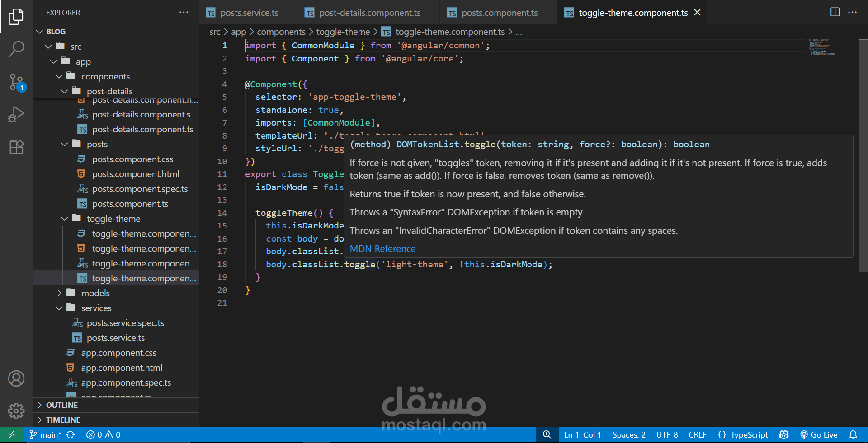This screenshot has height=443, width=868.
Task: Open the Extensions view
Action: pyautogui.click(x=16, y=147)
